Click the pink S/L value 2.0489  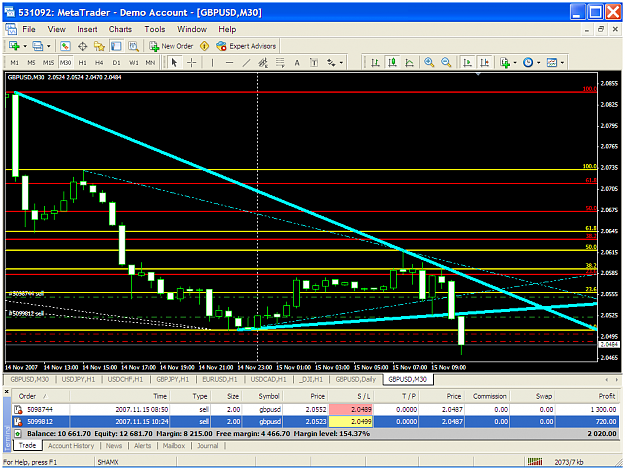tap(351, 409)
